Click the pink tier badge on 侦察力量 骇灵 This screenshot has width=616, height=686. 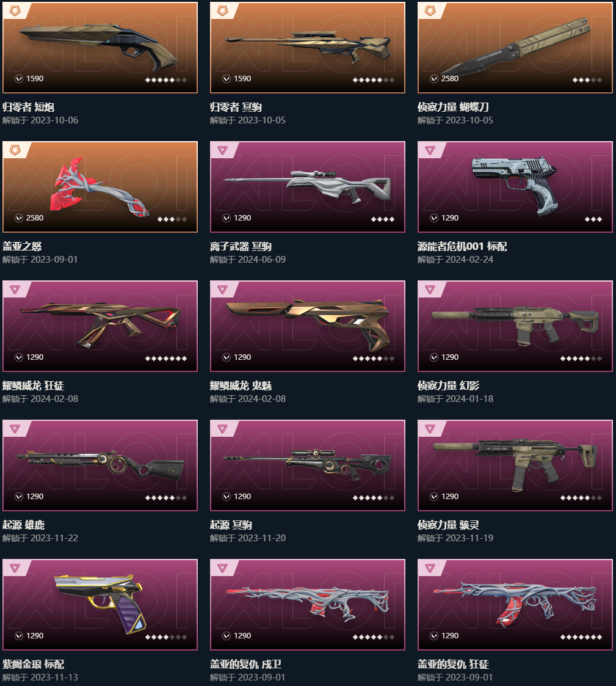click(x=430, y=429)
